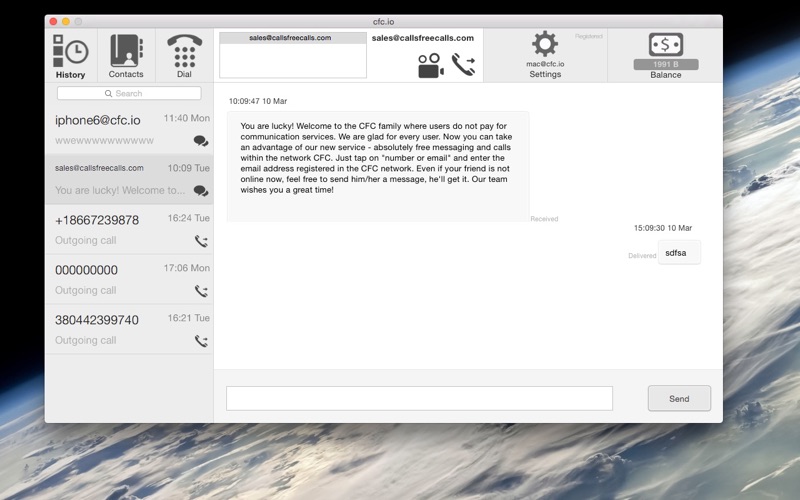800x500 pixels.
Task: Click the call icon next to +18667239878
Action: click(x=201, y=241)
